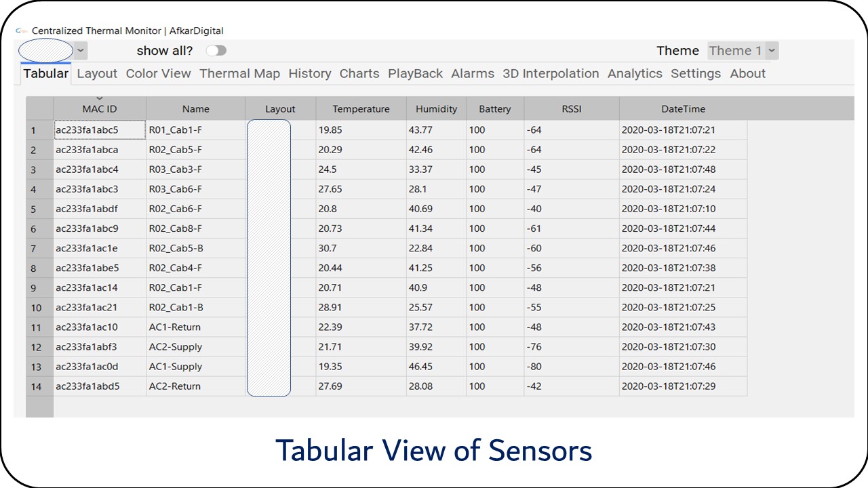Expand the top-left selection dropdown arrow
This screenshot has height=488, width=868.
[x=80, y=51]
